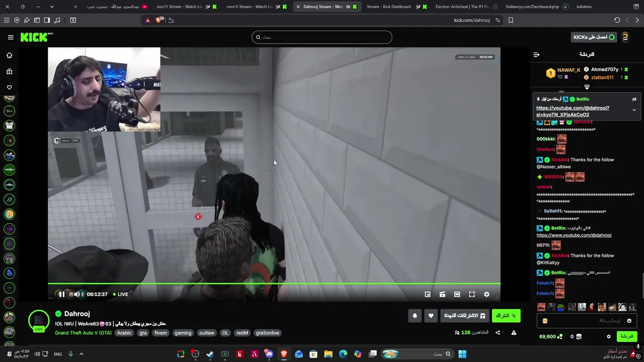Click the KICK logo
This screenshot has width=644, height=362.
point(36,37)
